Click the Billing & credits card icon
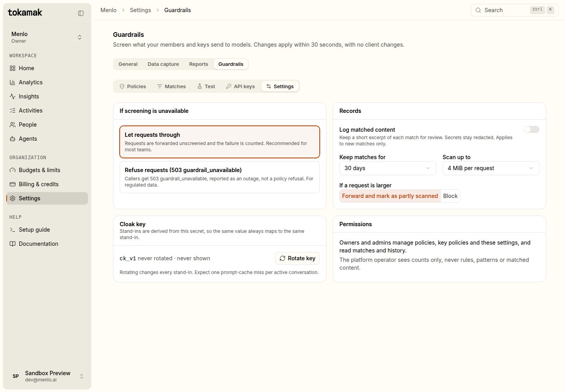This screenshot has height=392, width=565. pyautogui.click(x=13, y=184)
